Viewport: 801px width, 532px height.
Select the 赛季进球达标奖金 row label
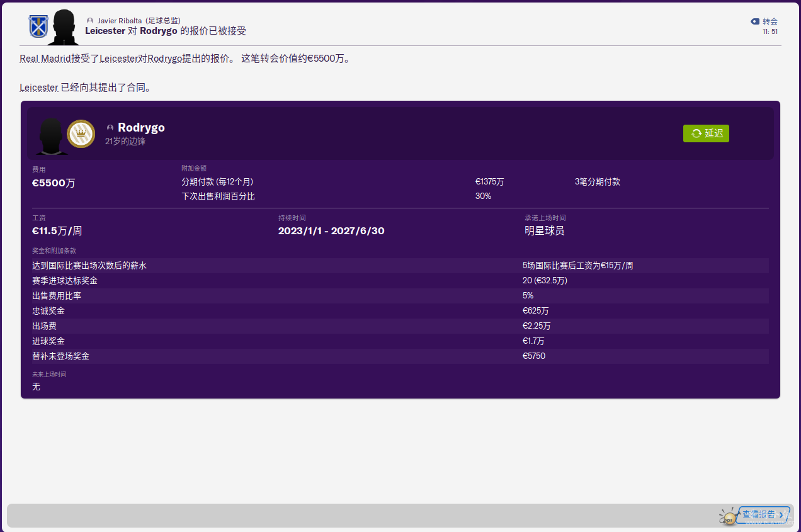coord(65,281)
